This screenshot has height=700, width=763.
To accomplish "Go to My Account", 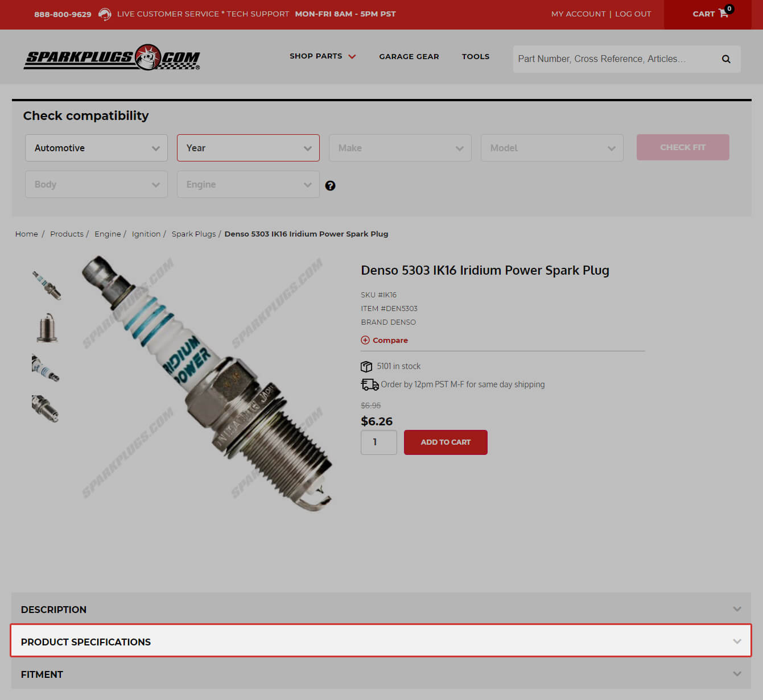I will 578,14.
